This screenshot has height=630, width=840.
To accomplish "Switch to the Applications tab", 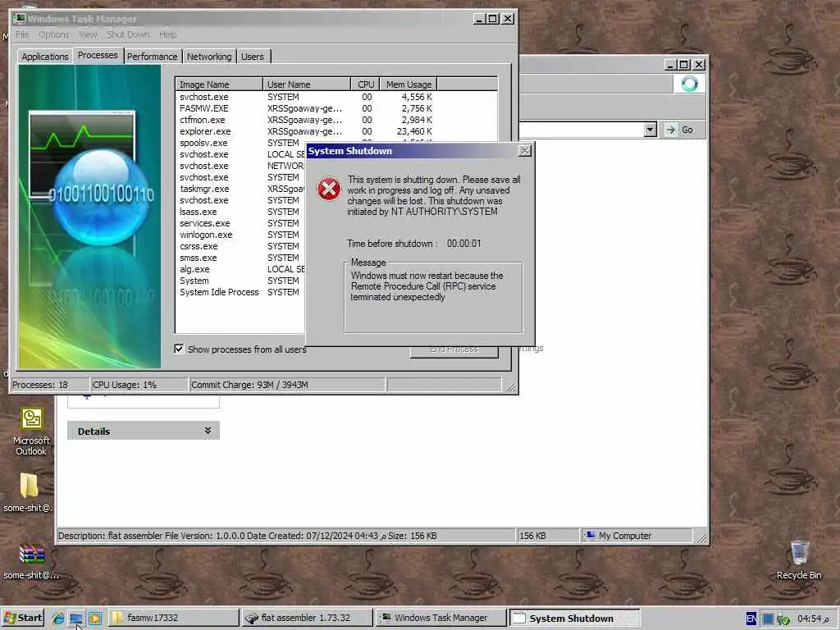I will coord(44,57).
